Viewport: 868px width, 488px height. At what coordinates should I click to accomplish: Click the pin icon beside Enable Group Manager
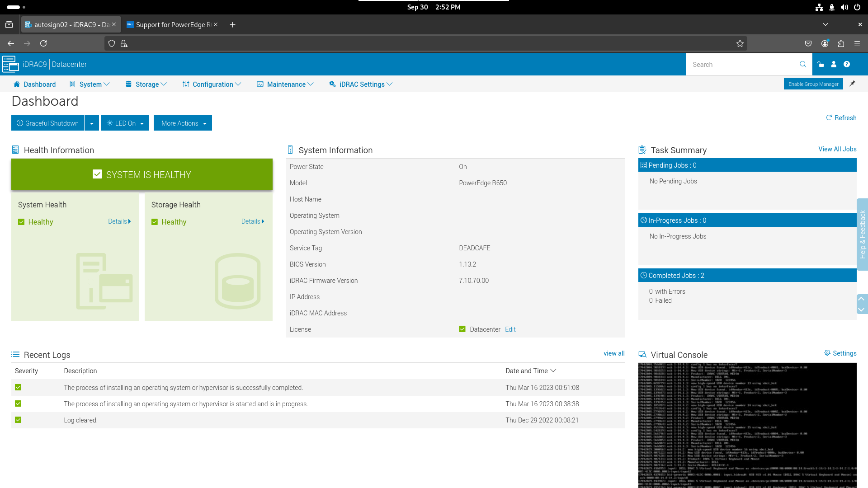tap(852, 84)
